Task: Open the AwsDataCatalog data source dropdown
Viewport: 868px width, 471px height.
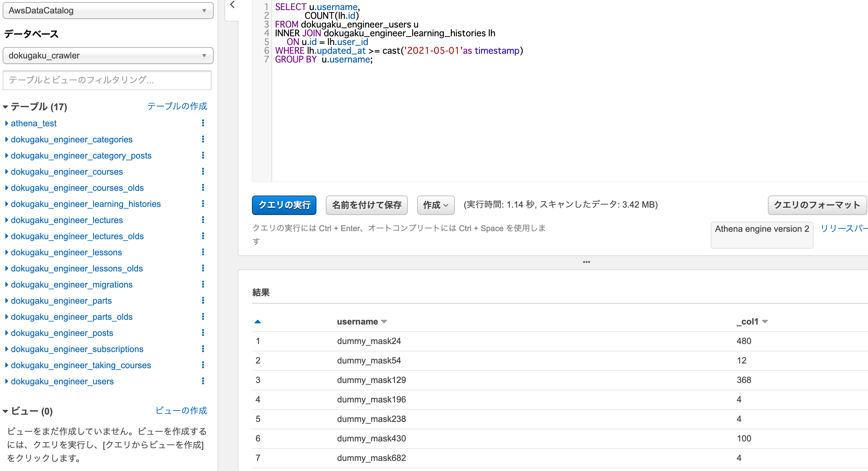Action: click(108, 10)
